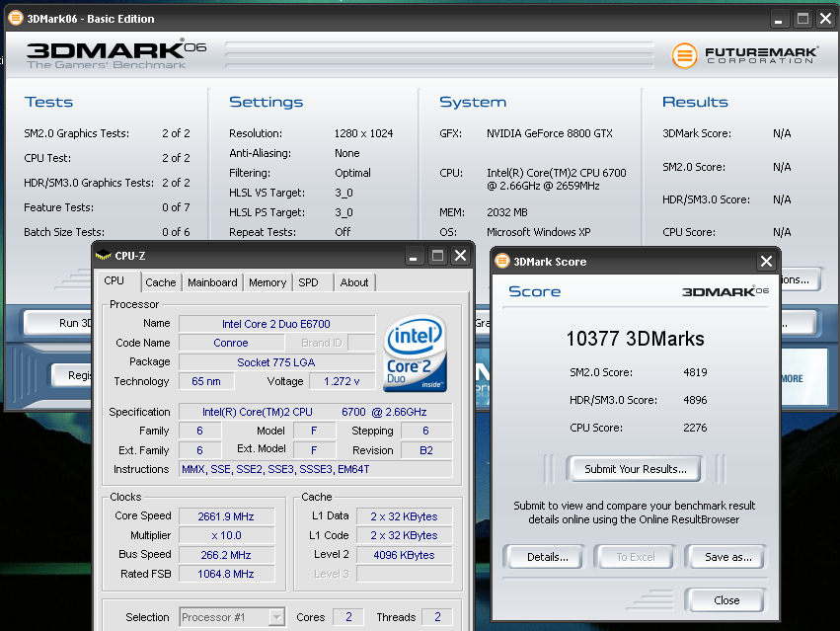The height and width of the screenshot is (631, 840).
Task: Click the MORE link in the banner
Action: [x=792, y=378]
